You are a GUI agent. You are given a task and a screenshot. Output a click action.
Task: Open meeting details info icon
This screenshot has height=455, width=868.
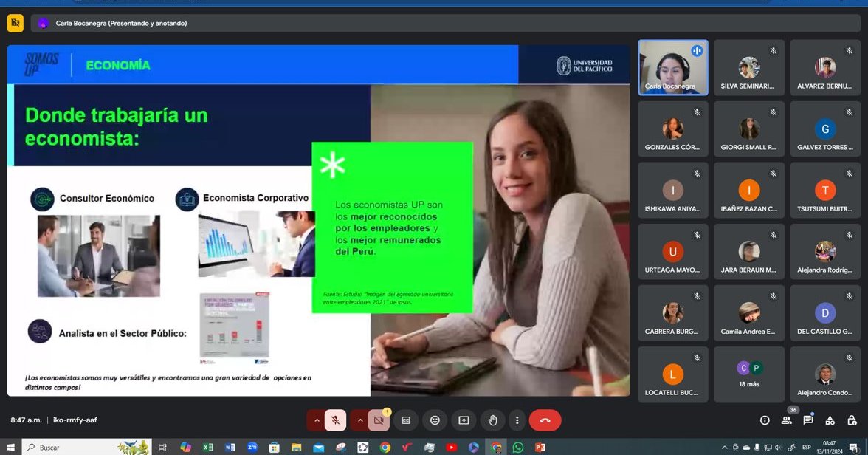tap(765, 420)
